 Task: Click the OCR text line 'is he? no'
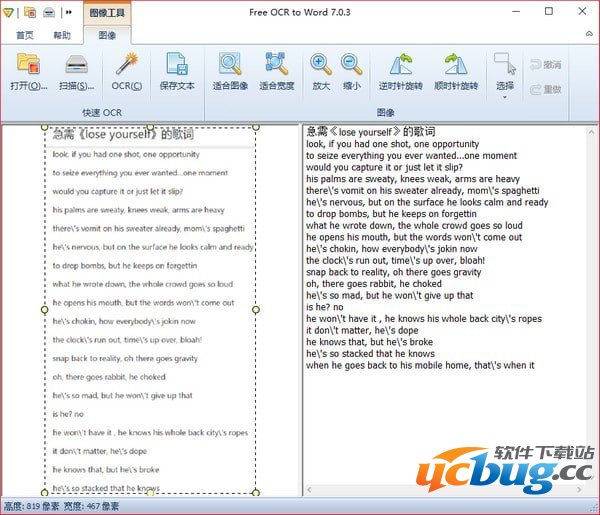[x=324, y=307]
